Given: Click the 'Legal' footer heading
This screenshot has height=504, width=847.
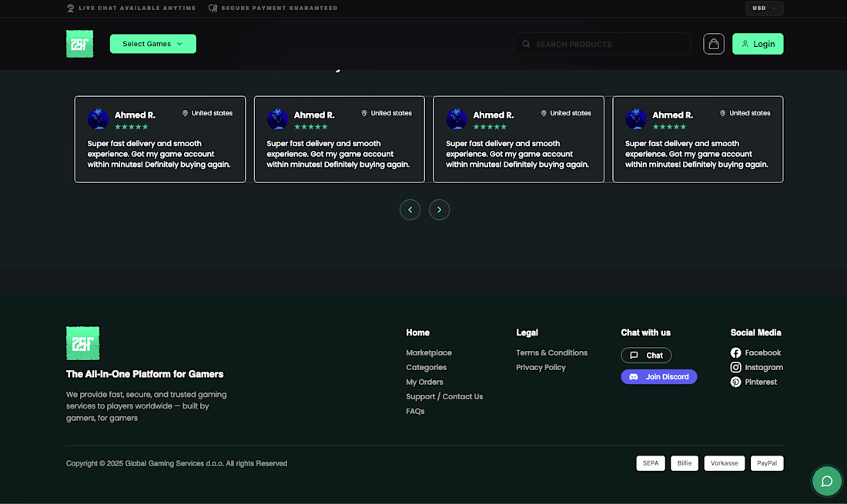Looking at the screenshot, I should 527,333.
